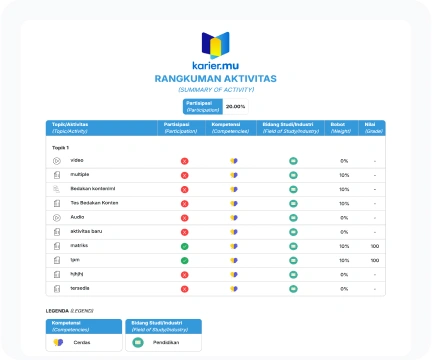Click the green field icon in tersedia row
432x360 pixels.
(x=293, y=289)
